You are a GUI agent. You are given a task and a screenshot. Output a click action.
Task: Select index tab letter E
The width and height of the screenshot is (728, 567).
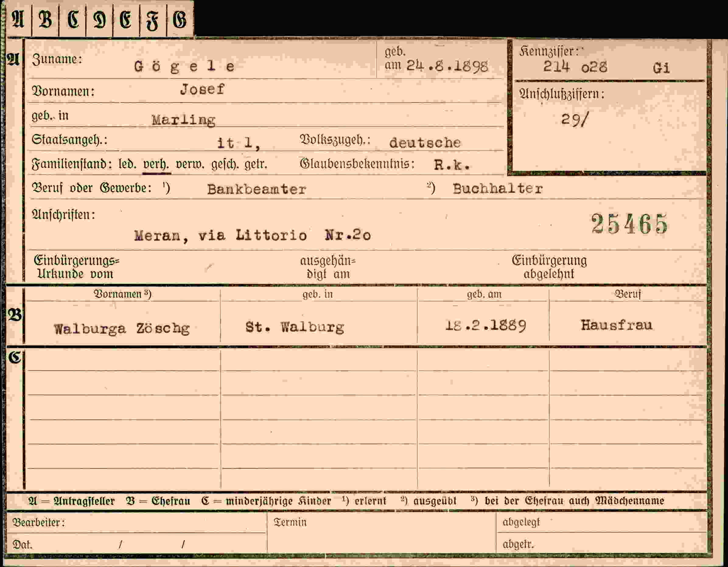126,19
